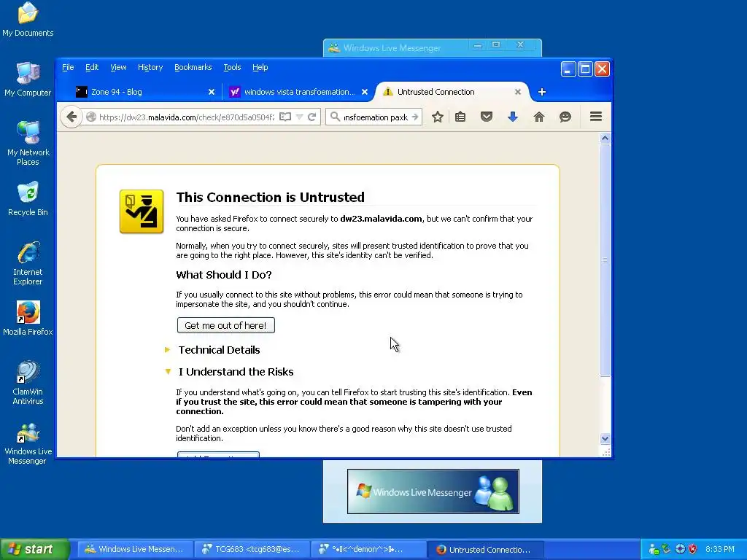Open the URL history dropdown arrow
747x560 pixels.
click(299, 117)
